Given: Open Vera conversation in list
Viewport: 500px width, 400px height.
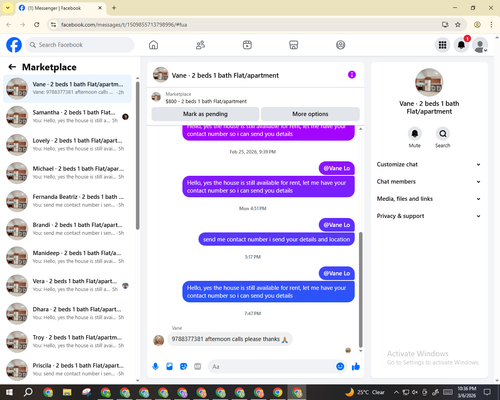Looking at the screenshot, I should coord(67,285).
